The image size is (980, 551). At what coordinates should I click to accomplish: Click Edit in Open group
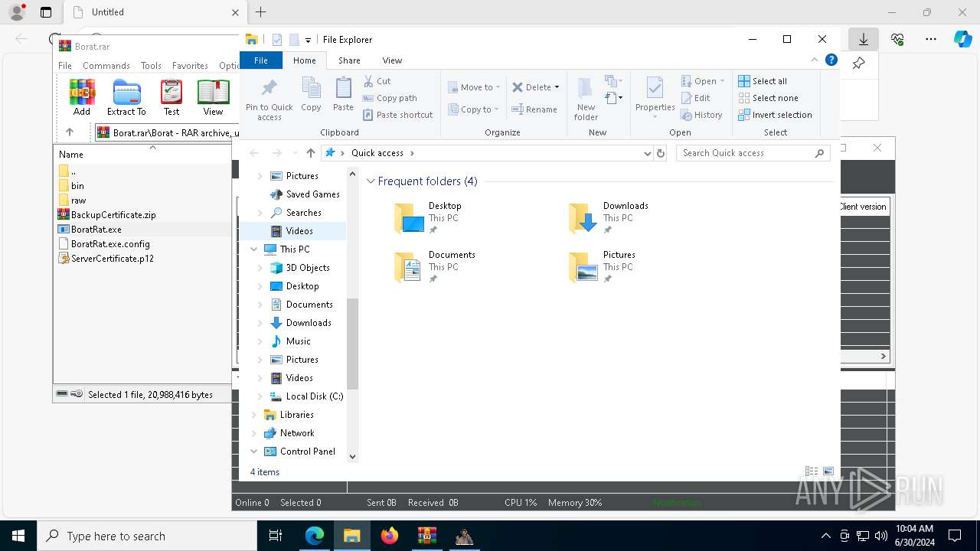(x=695, y=98)
